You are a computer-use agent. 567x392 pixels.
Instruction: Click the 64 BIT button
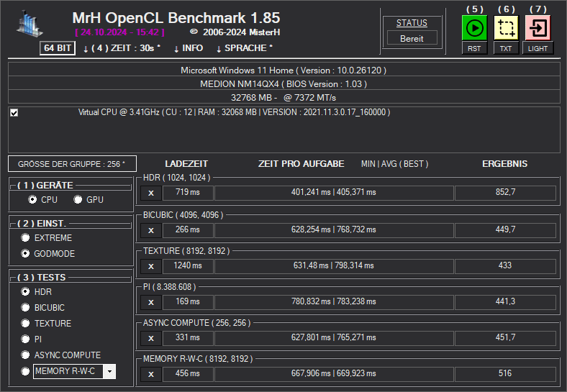point(58,48)
